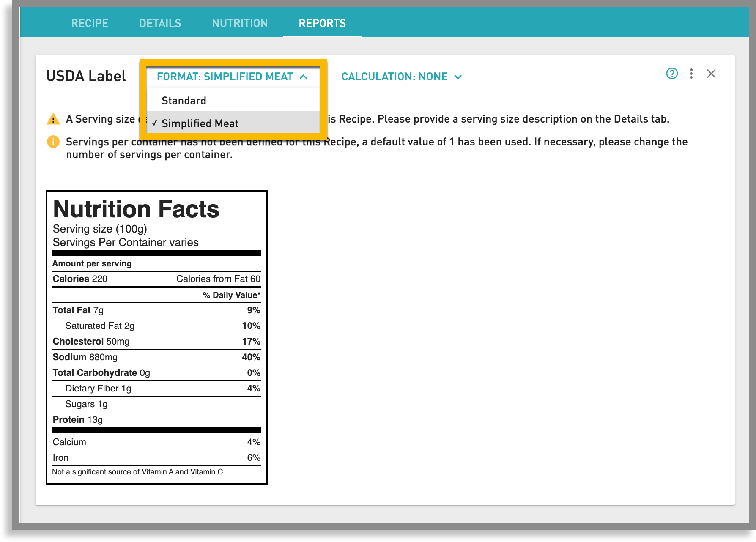Open the CALCULATION: NONE dropdown

click(x=400, y=77)
